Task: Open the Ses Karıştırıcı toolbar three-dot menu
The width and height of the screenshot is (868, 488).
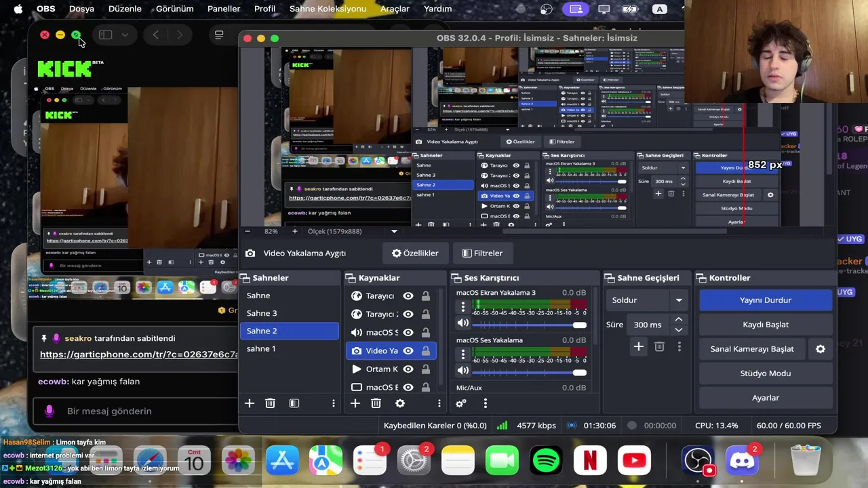Action: (486, 403)
